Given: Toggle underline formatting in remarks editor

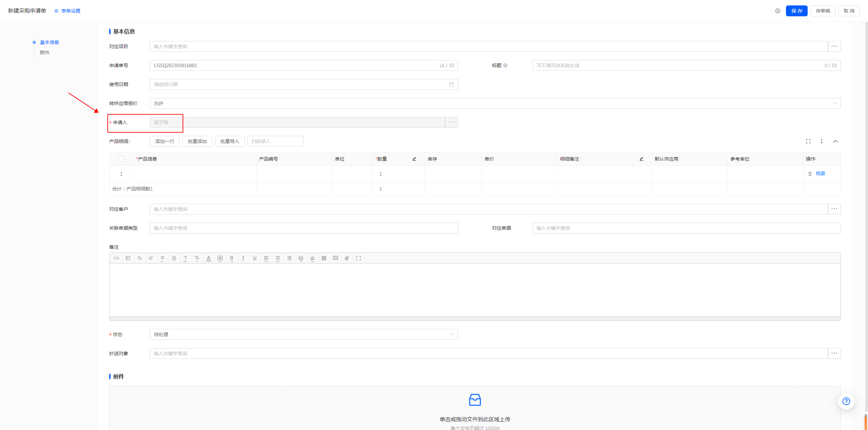Looking at the screenshot, I should click(255, 258).
